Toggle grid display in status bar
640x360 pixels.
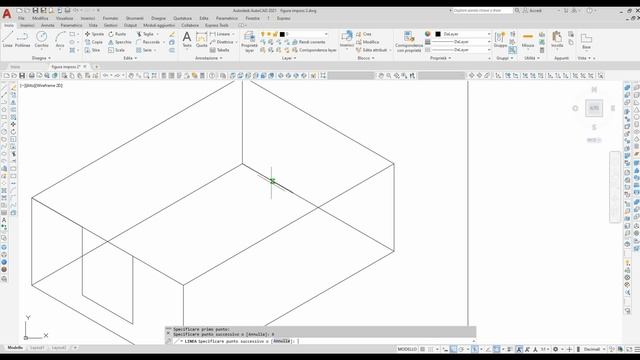click(x=422, y=349)
